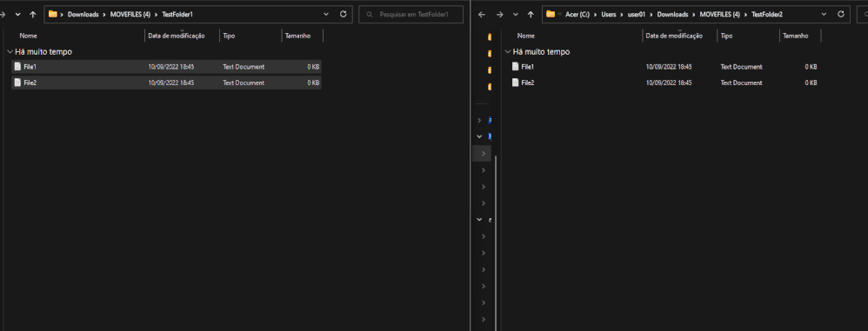Go up one level in right window
Image resolution: width=868 pixels, height=331 pixels.
pyautogui.click(x=531, y=15)
